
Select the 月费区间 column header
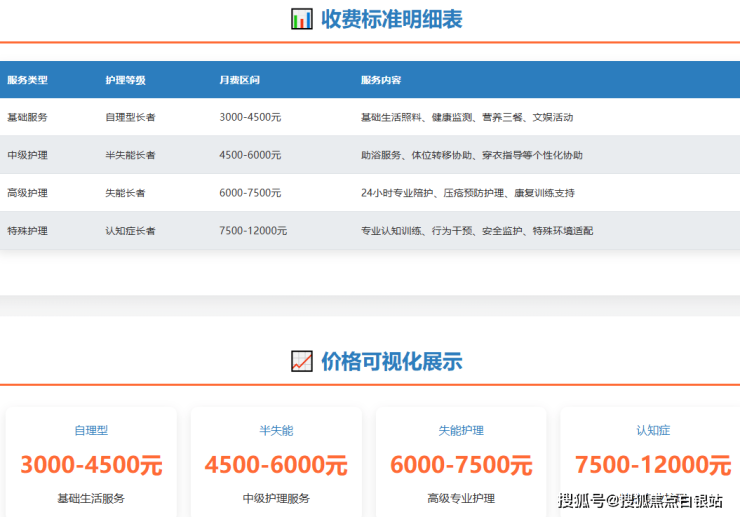(240, 80)
